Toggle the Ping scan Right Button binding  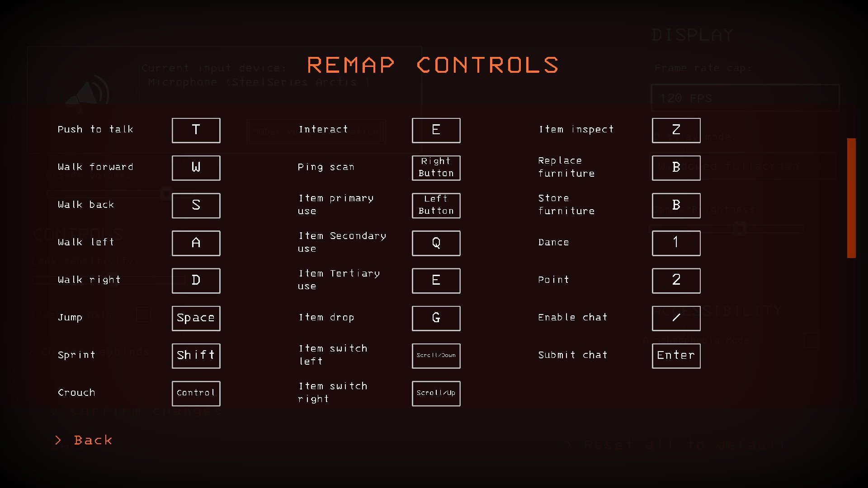click(x=436, y=167)
